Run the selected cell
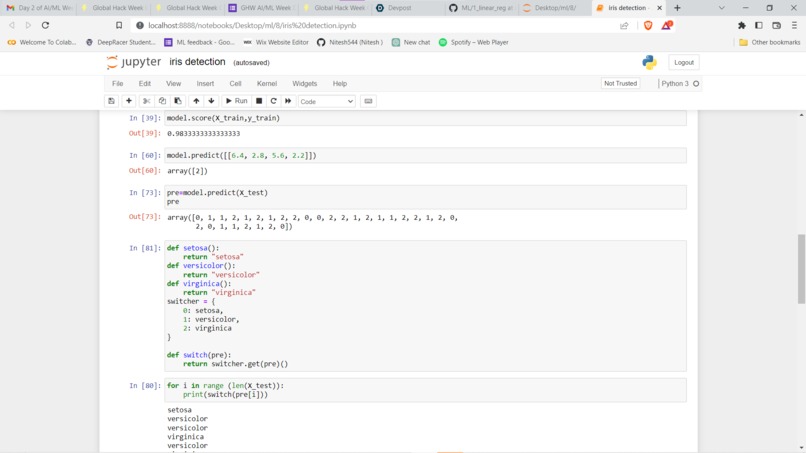Image resolution: width=806 pixels, height=453 pixels. tap(236, 101)
